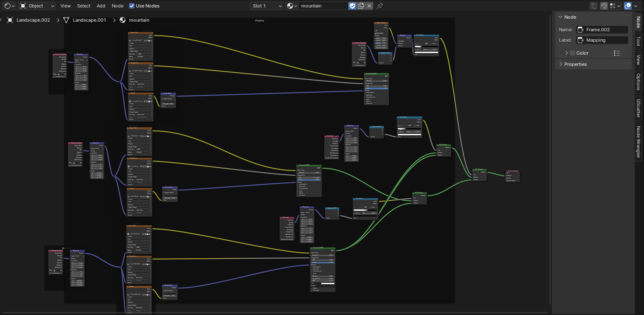The height and width of the screenshot is (315, 644).
Task: Open Multiply operation dropdown in Vector Math node
Action: pos(404,41)
